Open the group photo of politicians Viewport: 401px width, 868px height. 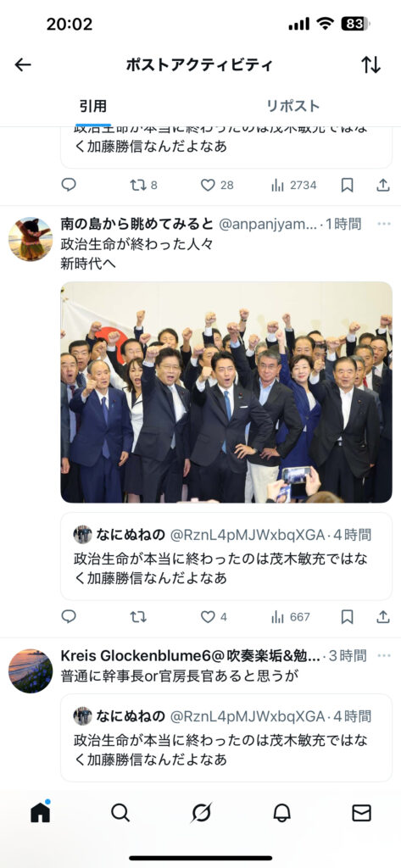point(226,392)
